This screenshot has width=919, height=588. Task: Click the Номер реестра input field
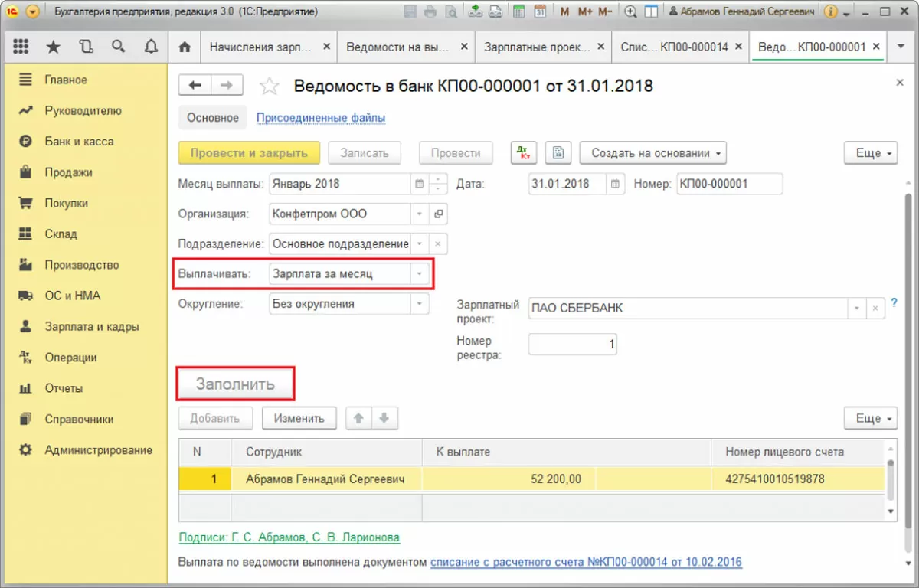coord(572,345)
